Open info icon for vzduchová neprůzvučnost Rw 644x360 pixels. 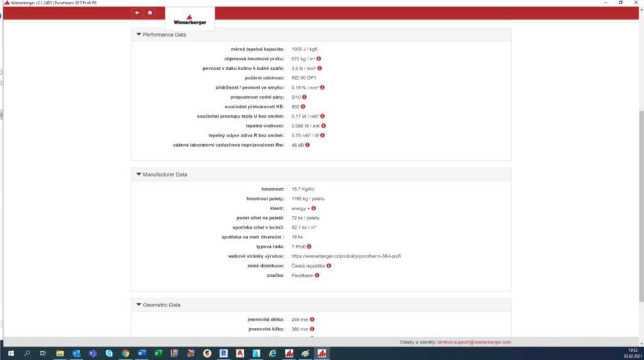tap(308, 145)
